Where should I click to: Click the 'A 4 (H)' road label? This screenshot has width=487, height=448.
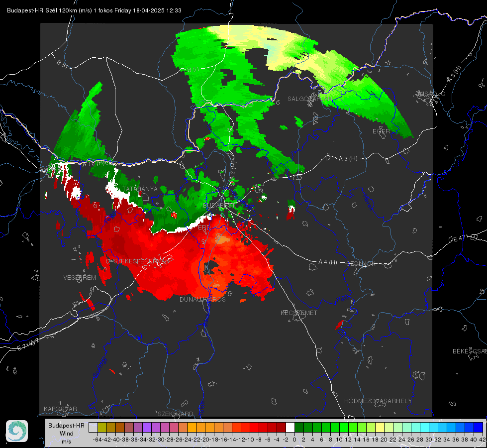click(x=328, y=262)
